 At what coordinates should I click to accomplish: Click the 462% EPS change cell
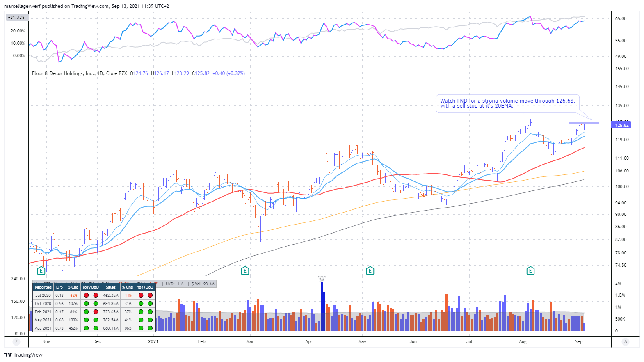tap(73, 328)
